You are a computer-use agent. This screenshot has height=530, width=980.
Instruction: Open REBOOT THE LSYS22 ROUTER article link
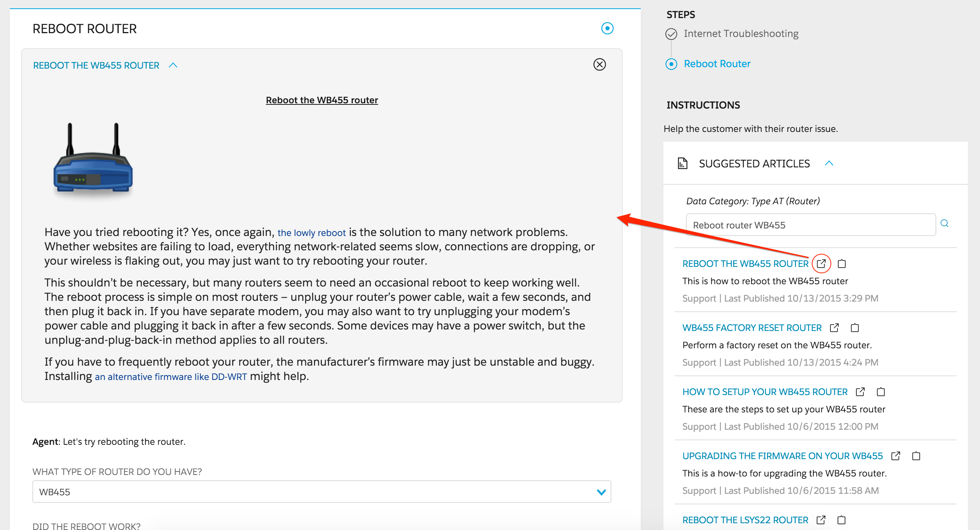click(745, 519)
